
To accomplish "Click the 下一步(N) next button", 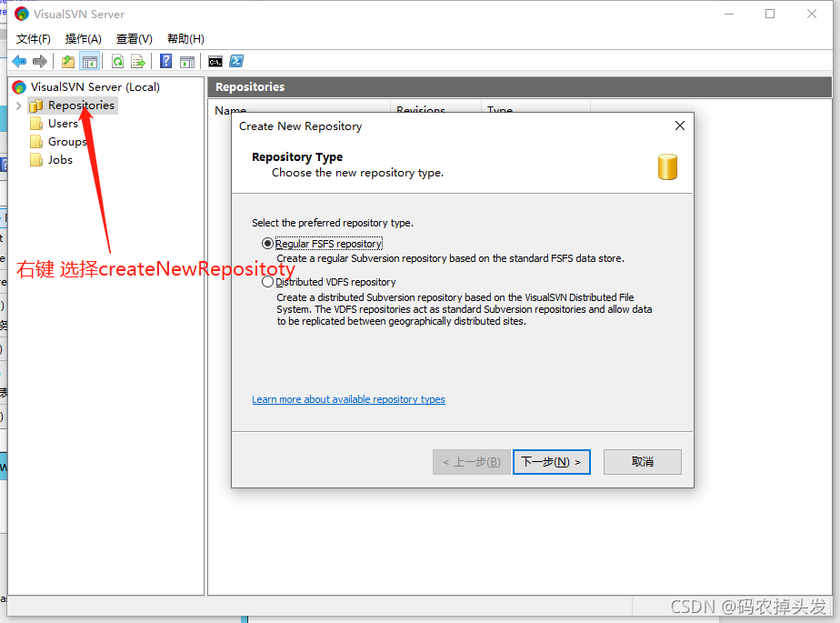I will pos(551,462).
